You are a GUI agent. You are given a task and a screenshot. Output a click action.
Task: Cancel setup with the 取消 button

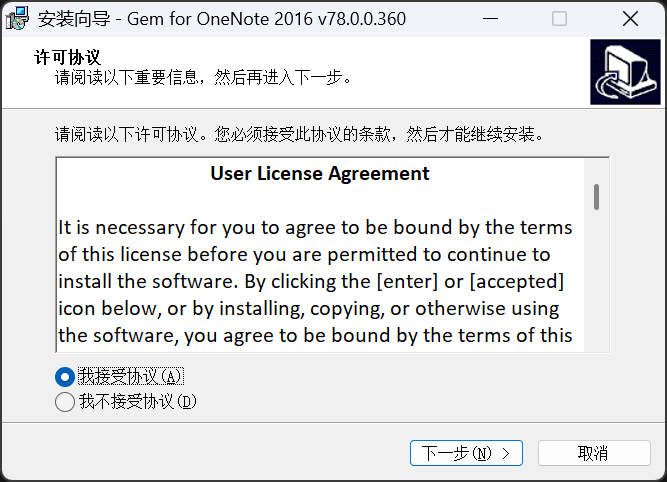[x=593, y=453]
